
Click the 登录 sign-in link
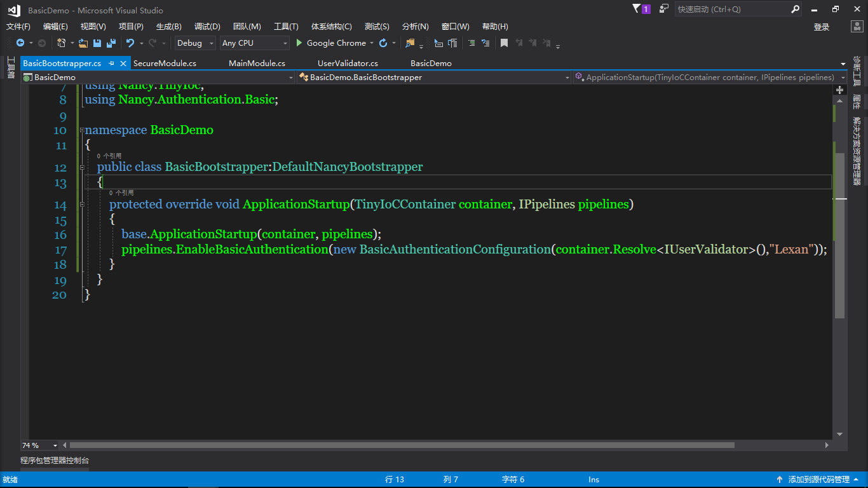click(822, 27)
